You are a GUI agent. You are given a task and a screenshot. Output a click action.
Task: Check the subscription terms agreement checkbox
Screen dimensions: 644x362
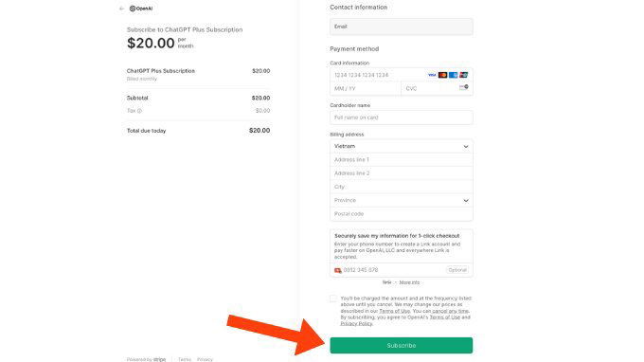coord(333,299)
